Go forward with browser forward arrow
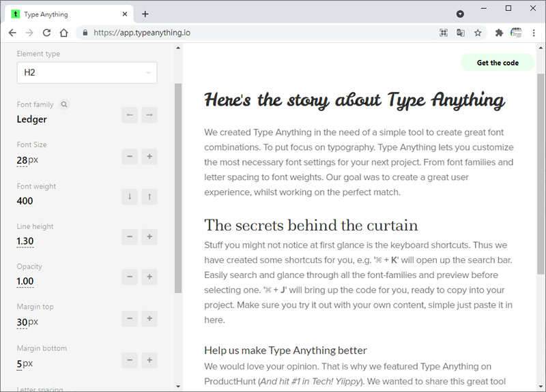 (x=29, y=33)
